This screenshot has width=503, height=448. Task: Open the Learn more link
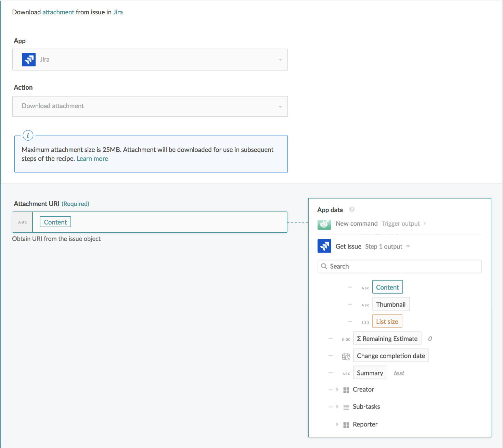click(92, 159)
